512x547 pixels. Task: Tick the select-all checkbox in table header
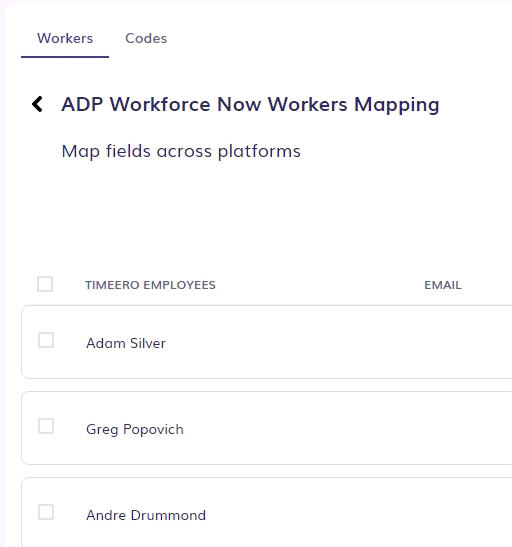pos(45,284)
